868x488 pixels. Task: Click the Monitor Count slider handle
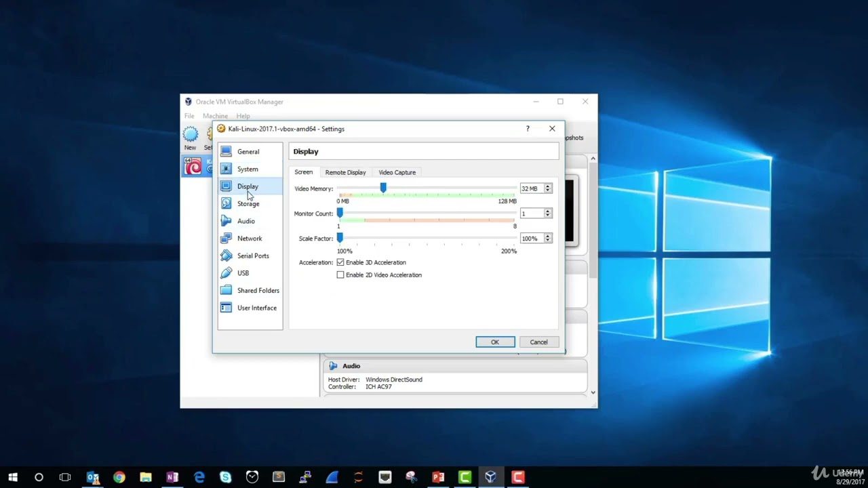pos(340,213)
